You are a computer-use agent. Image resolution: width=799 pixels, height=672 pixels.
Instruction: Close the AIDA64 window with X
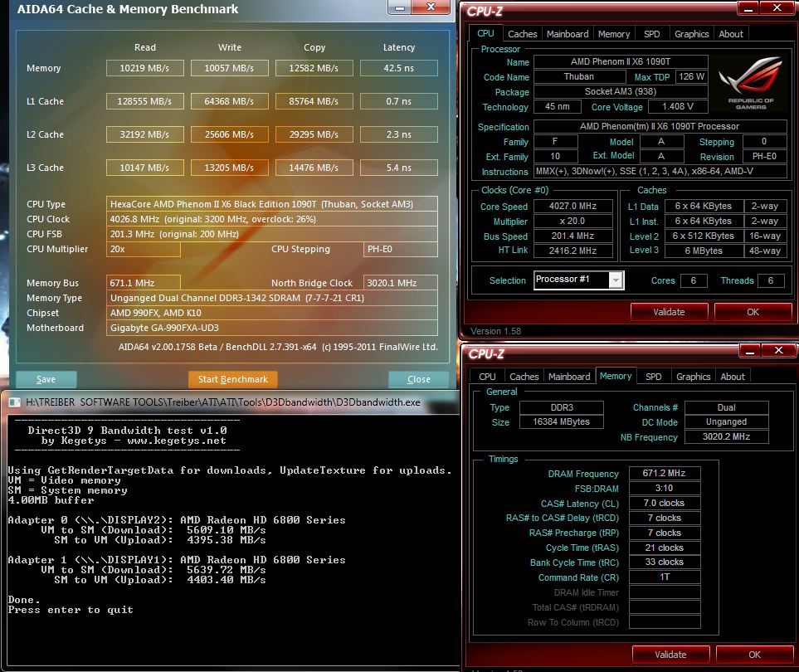(431, 7)
